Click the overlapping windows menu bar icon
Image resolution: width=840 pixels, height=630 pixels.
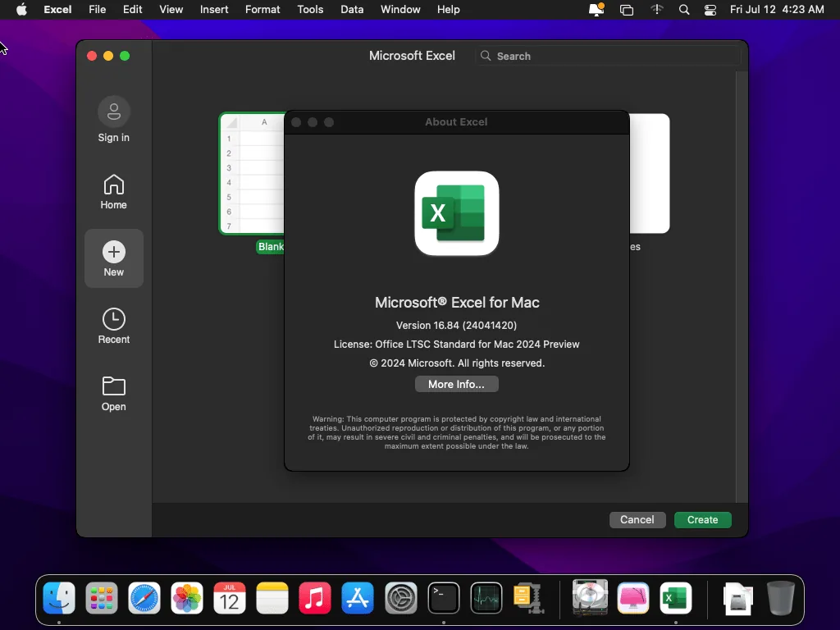click(626, 10)
